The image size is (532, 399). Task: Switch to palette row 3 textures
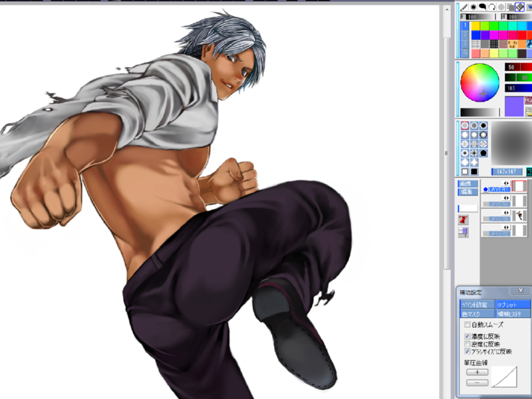[x=465, y=44]
